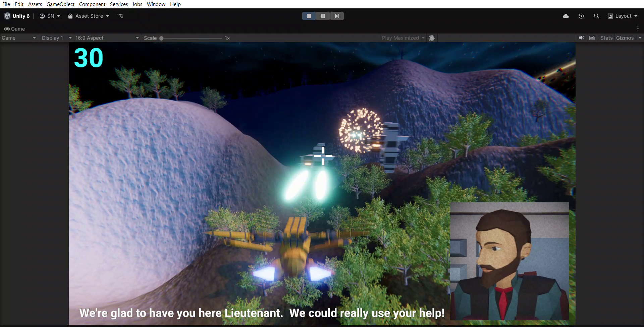Open the GameObject menu

pos(60,4)
